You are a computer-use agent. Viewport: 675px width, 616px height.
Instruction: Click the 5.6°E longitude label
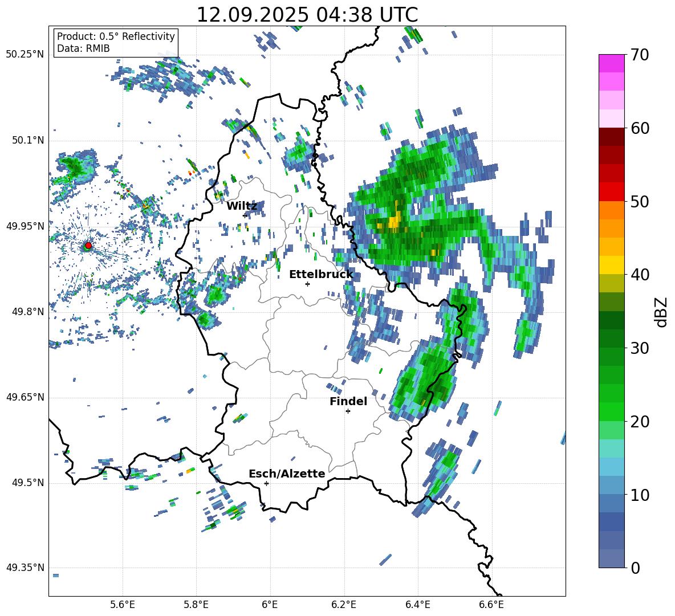tap(123, 605)
